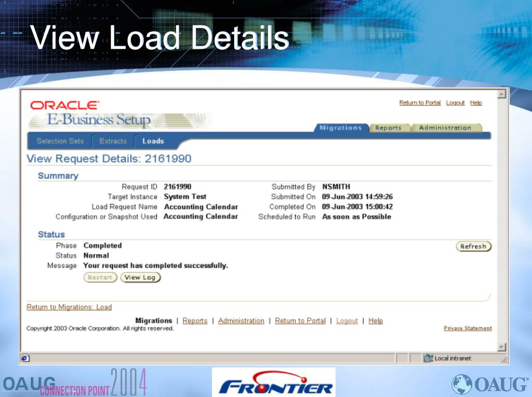Open the top Help link
532x397 pixels.
click(x=476, y=103)
